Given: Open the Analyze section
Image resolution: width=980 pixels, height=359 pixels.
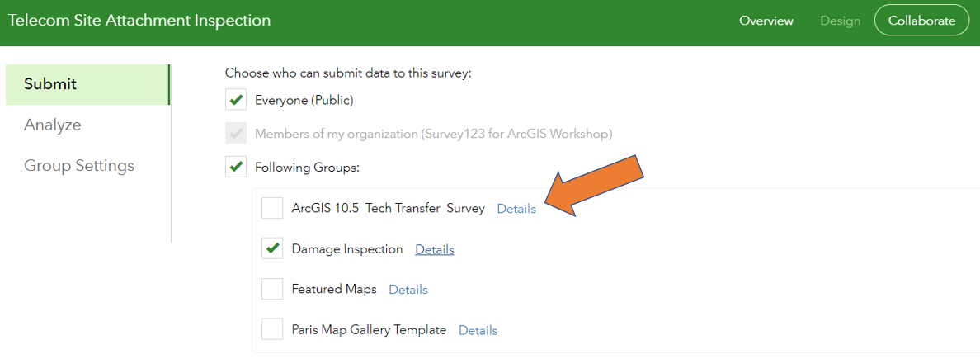Looking at the screenshot, I should pyautogui.click(x=53, y=125).
